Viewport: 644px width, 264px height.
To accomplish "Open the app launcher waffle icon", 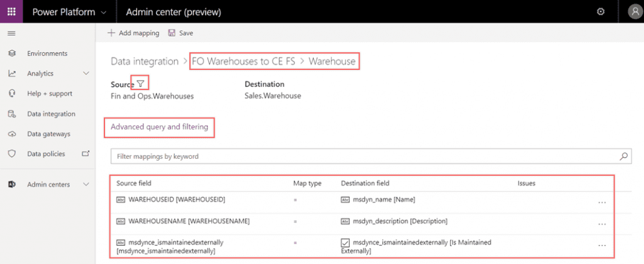I will [11, 11].
